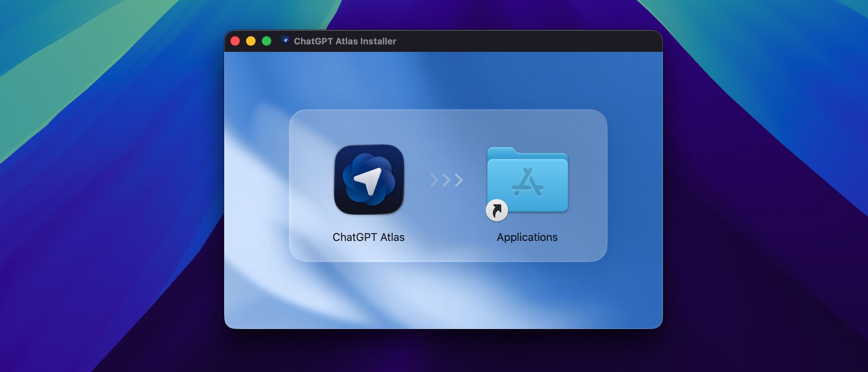Click the leftmost chevron arrow
The width and height of the screenshot is (868, 372).
click(434, 180)
